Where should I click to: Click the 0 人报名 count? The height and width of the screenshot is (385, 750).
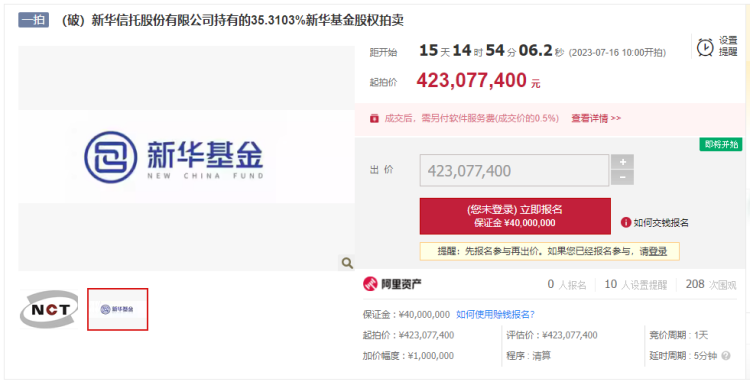click(x=567, y=285)
